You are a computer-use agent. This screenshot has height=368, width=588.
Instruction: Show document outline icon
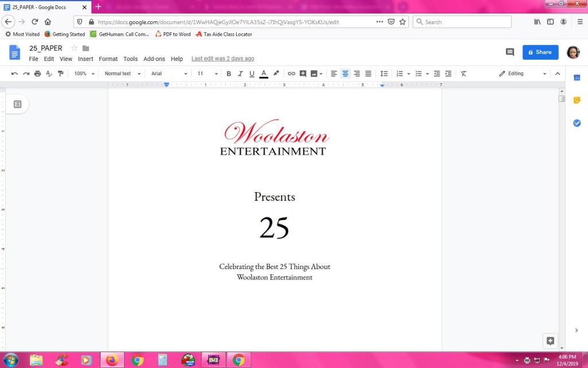(x=17, y=105)
